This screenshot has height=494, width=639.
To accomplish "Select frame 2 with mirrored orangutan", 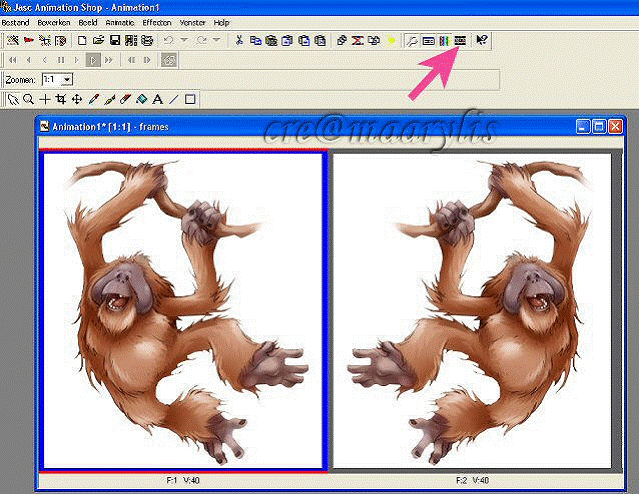I will point(472,311).
